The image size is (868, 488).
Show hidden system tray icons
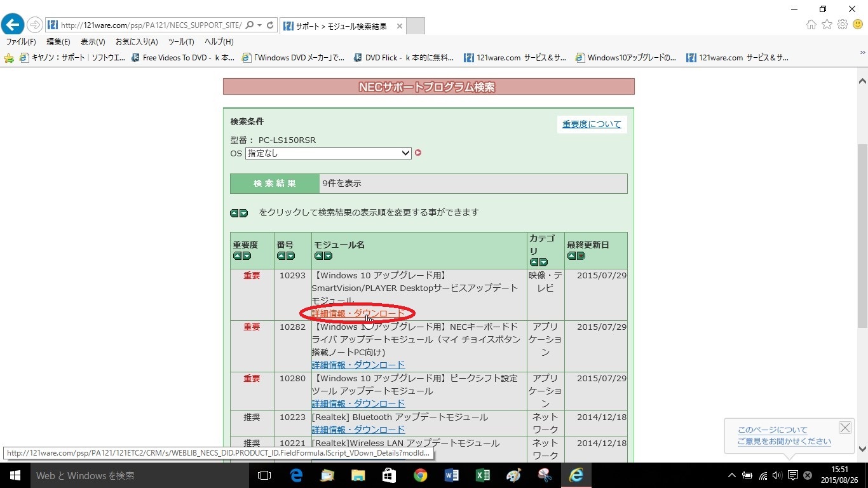tap(732, 475)
